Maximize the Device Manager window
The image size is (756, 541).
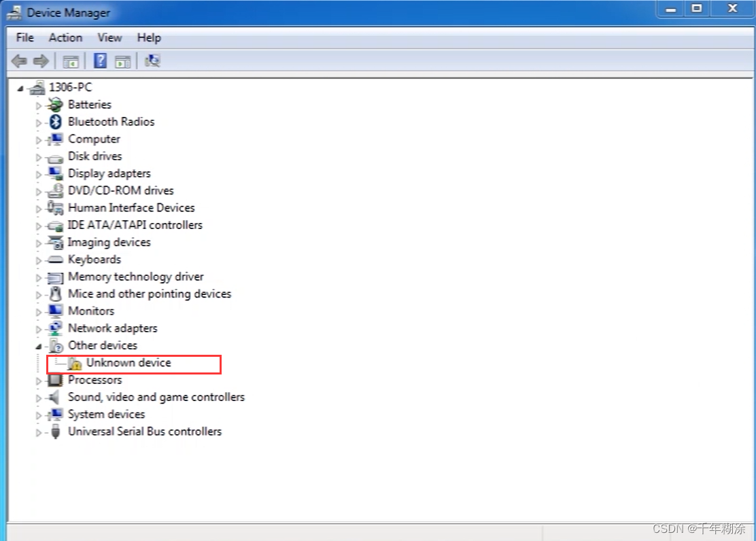click(x=697, y=9)
